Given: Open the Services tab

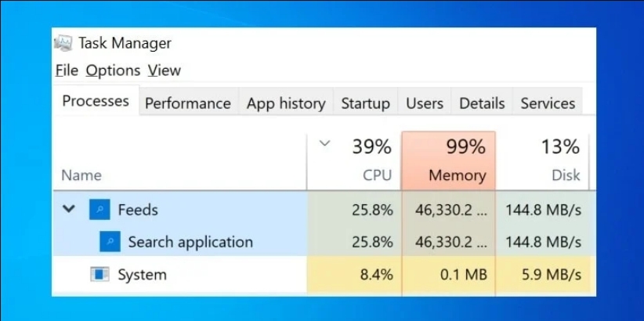Looking at the screenshot, I should (x=548, y=103).
